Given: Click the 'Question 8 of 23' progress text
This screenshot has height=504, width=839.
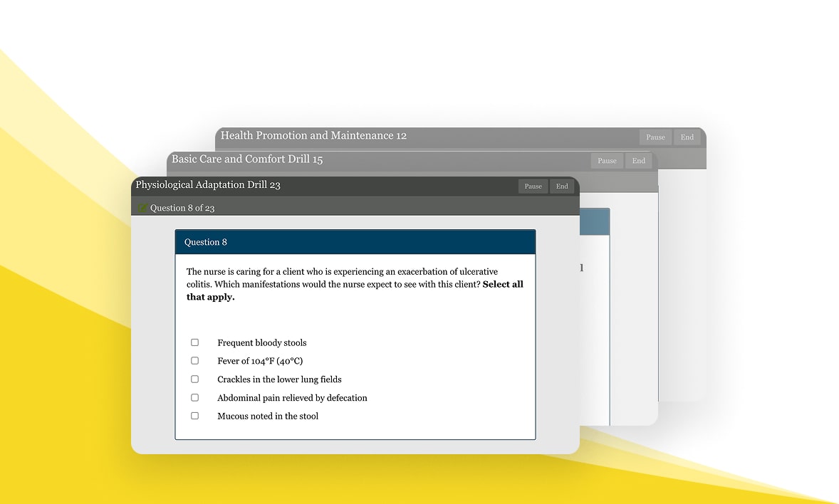Looking at the screenshot, I should coord(182,208).
